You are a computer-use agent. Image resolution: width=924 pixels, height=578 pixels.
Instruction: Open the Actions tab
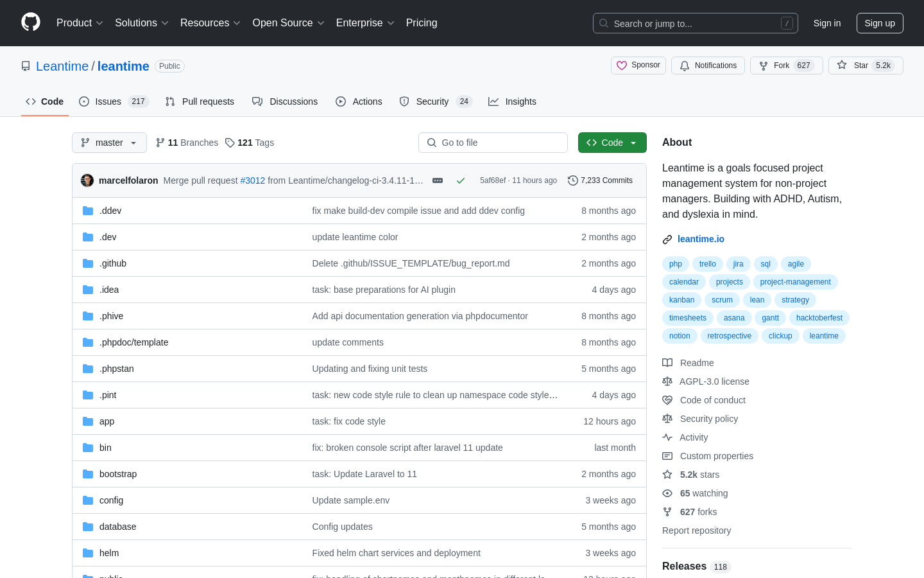(359, 101)
